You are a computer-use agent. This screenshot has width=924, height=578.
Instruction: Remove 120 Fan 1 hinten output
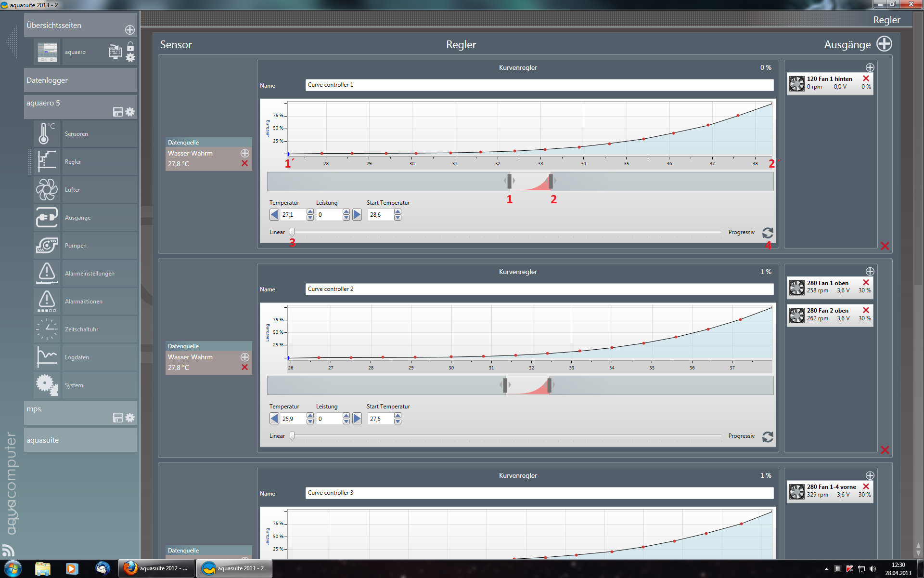point(866,79)
